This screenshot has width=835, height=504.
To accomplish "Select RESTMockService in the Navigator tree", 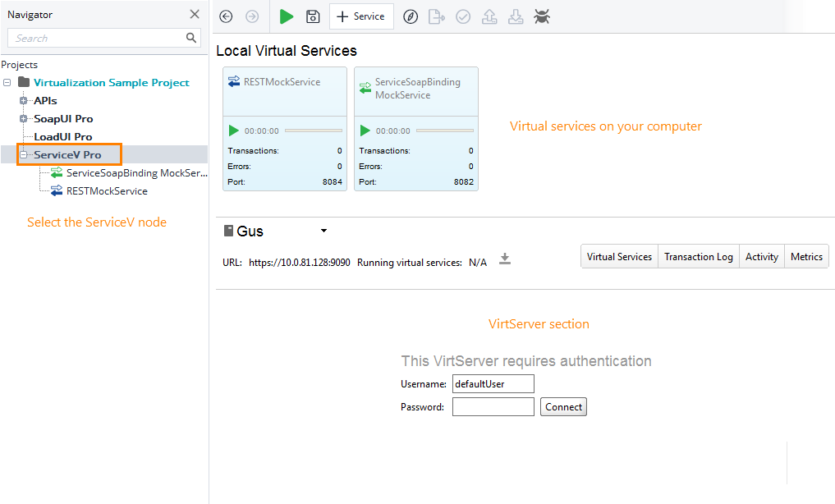I will pos(107,191).
